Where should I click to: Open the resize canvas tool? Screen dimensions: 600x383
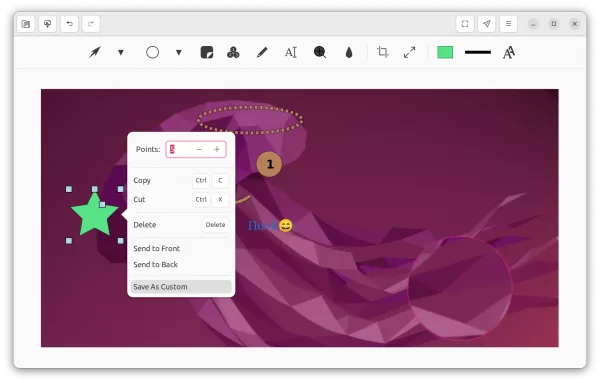pos(409,52)
